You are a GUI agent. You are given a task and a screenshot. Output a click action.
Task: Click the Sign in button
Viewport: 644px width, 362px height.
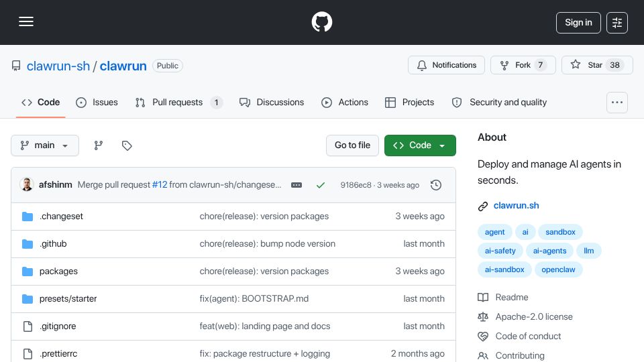point(578,23)
